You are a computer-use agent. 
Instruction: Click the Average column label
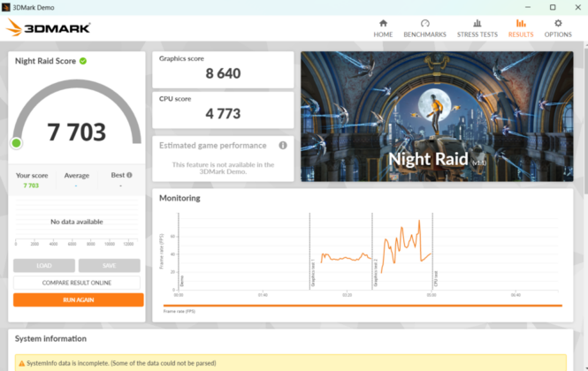click(77, 176)
